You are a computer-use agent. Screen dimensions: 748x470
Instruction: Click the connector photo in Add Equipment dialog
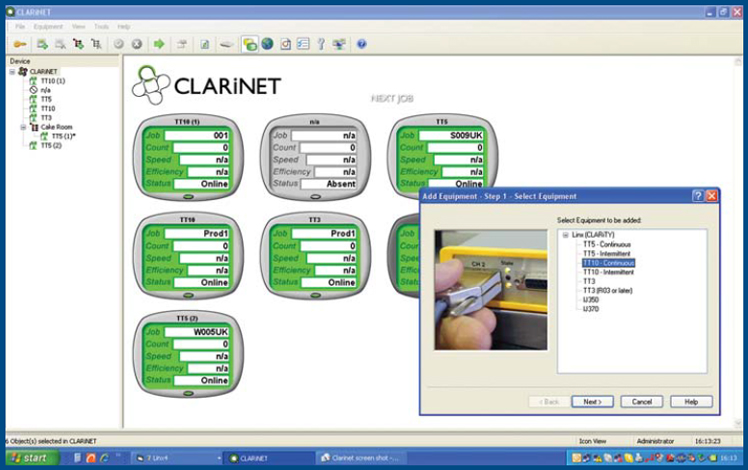tap(491, 290)
